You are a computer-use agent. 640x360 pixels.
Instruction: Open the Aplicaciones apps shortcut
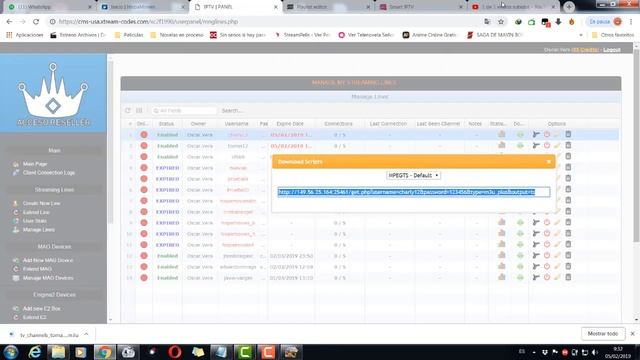coord(25,35)
